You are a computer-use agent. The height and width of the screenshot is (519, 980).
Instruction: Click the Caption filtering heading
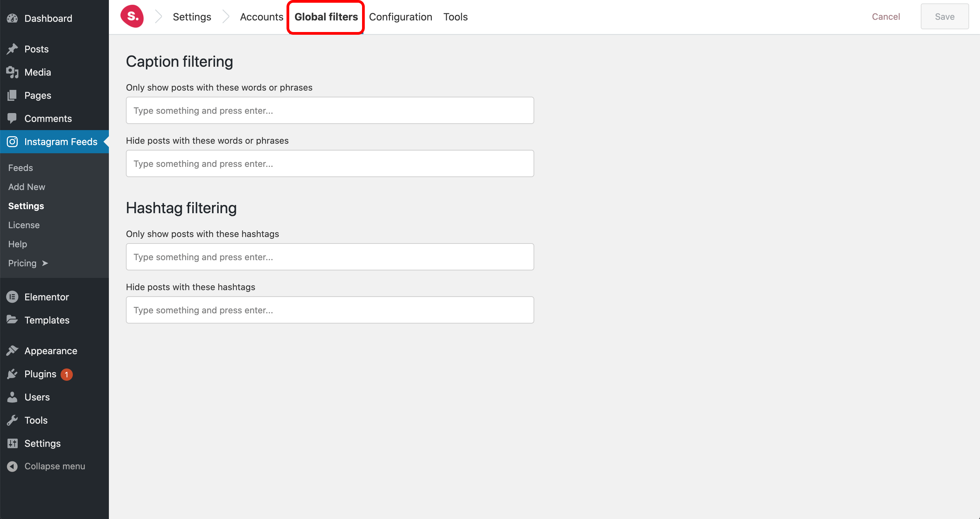pos(179,62)
